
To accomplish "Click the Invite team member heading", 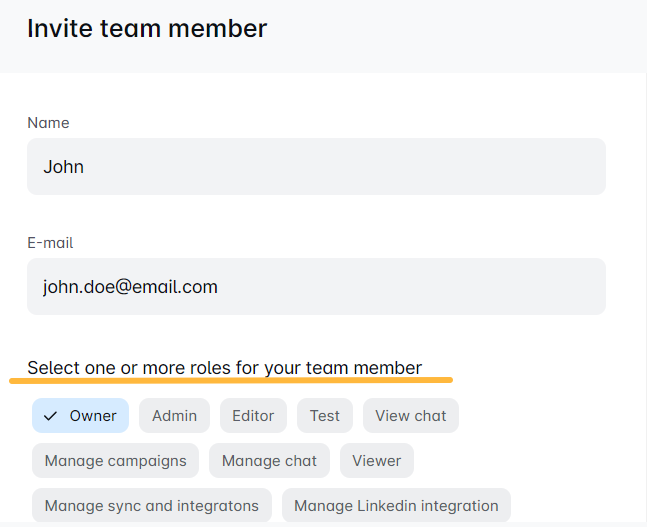I will [147, 28].
